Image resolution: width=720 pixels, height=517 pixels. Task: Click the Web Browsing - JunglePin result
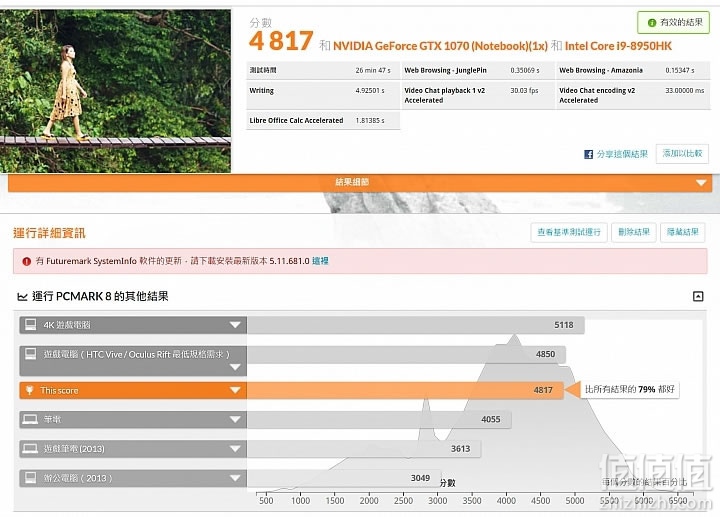[x=478, y=70]
